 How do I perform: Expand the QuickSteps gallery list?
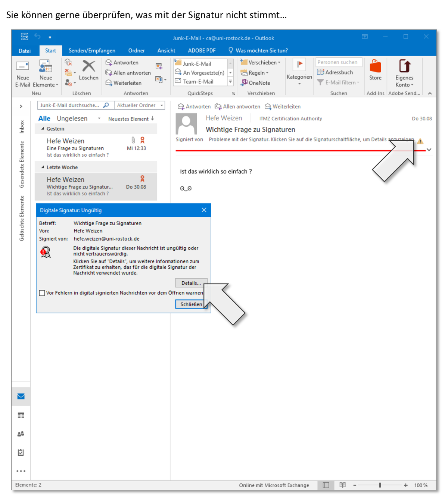[x=230, y=82]
